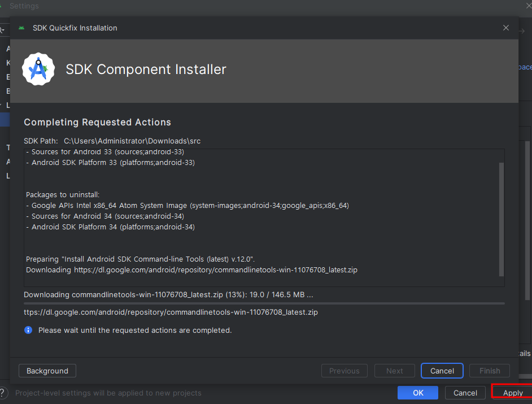Viewport: 532px width, 404px height.
Task: Click download status text showing 13%
Action: (x=168, y=295)
